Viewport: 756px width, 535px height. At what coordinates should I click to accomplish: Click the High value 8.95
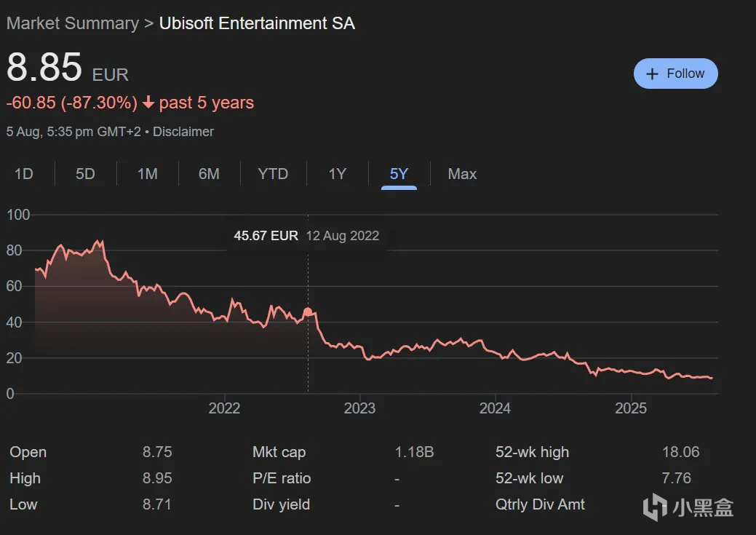click(x=157, y=478)
